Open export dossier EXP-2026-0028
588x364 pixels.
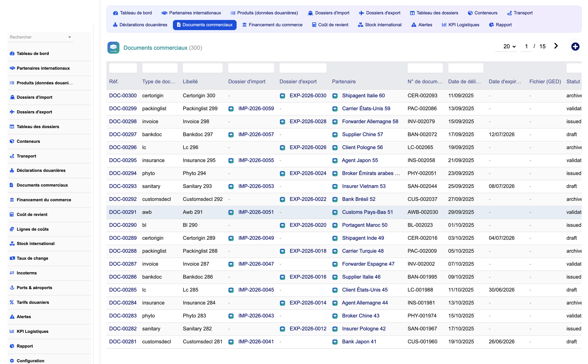tap(308, 122)
